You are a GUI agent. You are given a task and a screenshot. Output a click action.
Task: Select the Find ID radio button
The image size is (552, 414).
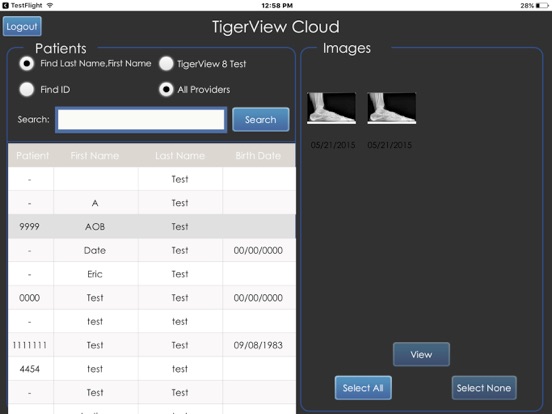[x=27, y=89]
